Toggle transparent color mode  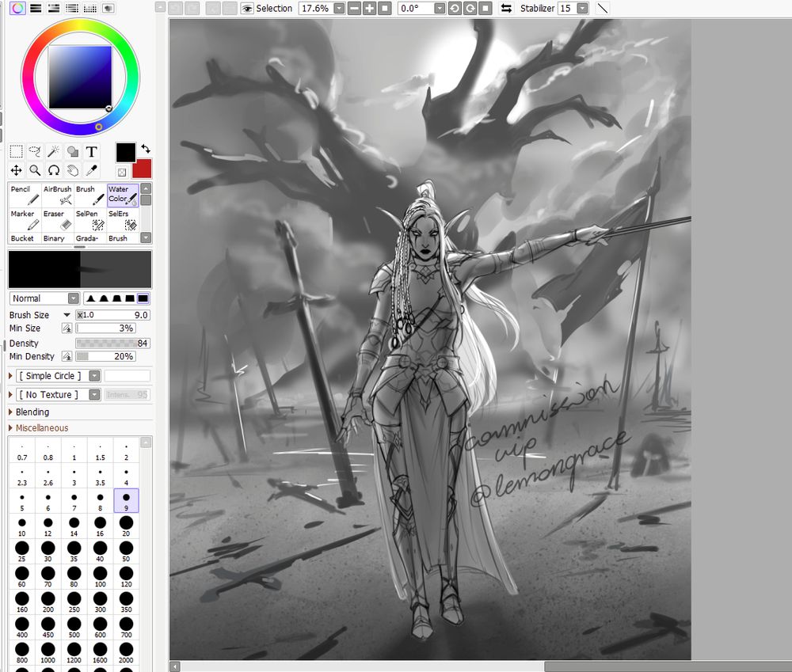(122, 173)
